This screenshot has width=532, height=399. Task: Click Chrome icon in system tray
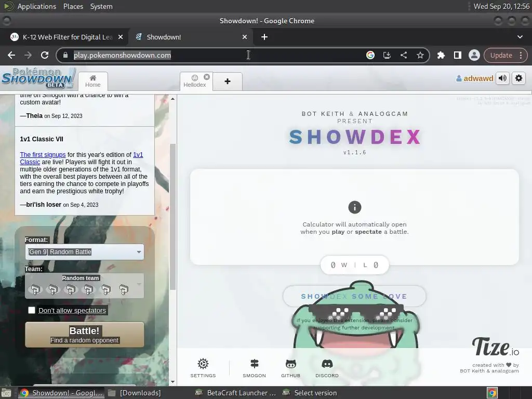pos(492,393)
